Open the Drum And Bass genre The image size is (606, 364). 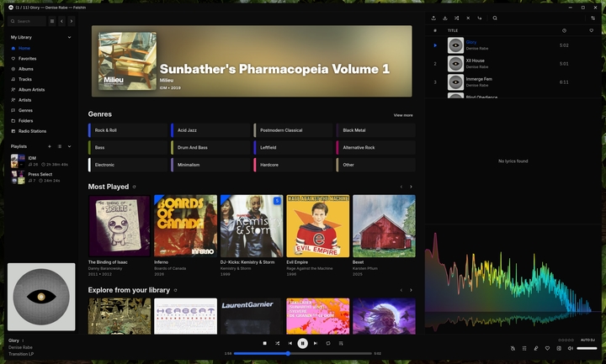tap(210, 147)
